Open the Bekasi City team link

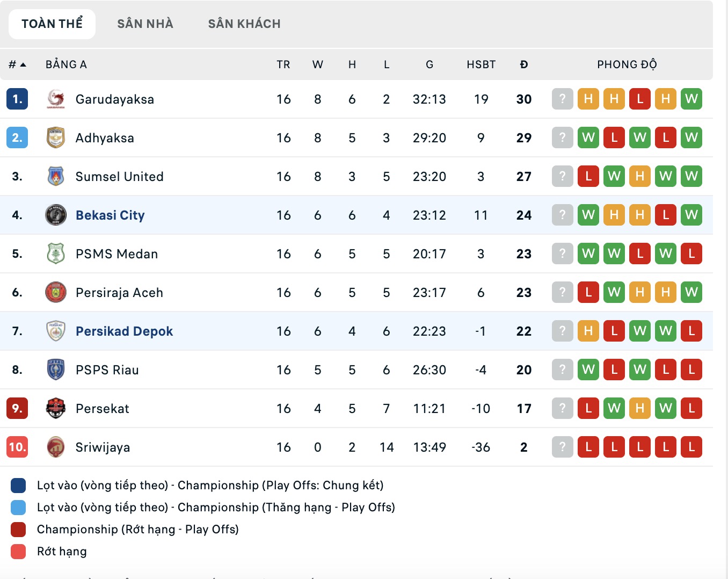pos(110,215)
